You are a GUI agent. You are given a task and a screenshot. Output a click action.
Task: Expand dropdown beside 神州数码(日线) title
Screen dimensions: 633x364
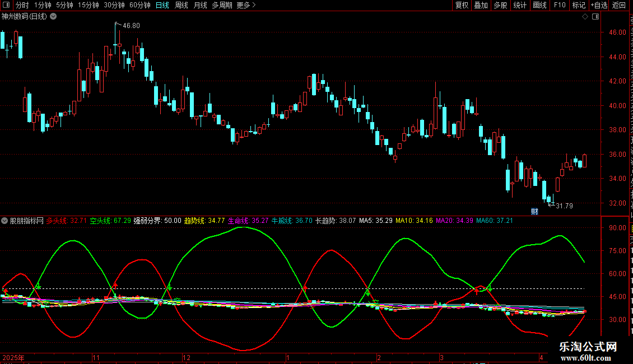point(53,17)
